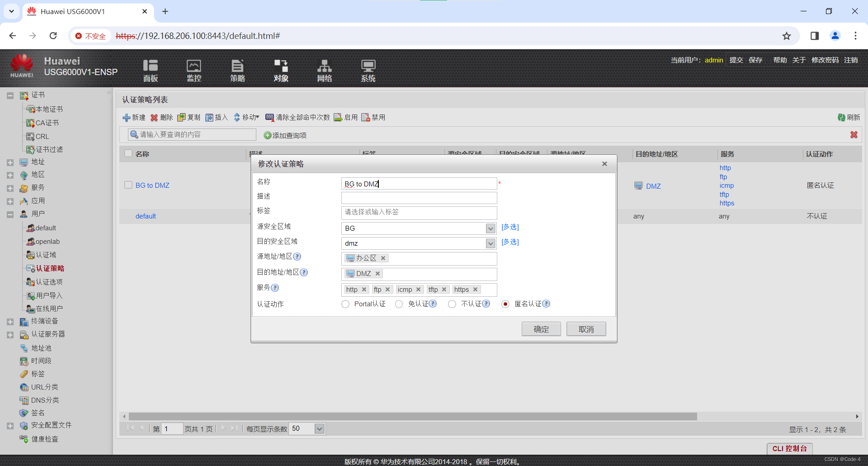Remove the https service tag
Screen dimensions: 868x466
click(x=475, y=290)
